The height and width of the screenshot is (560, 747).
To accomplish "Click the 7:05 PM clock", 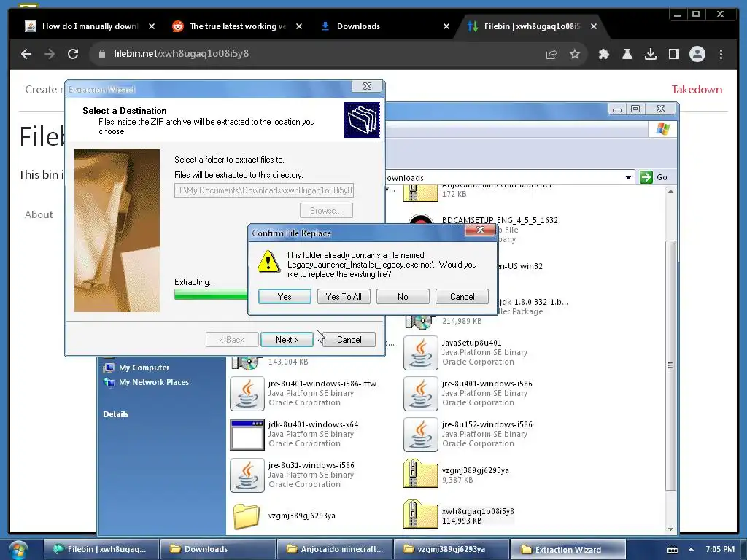I will [x=720, y=549].
